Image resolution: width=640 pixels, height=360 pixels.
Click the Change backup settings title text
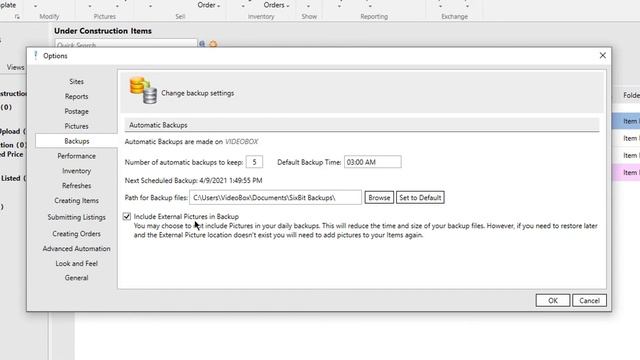pos(198,93)
